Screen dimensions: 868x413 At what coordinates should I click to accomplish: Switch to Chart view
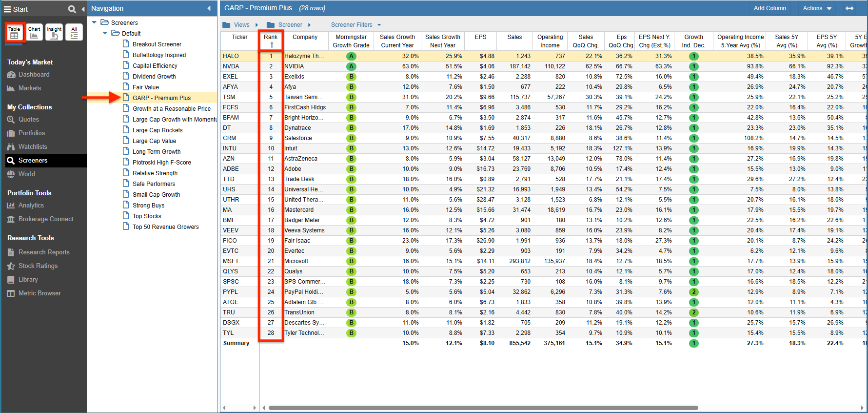point(34,33)
